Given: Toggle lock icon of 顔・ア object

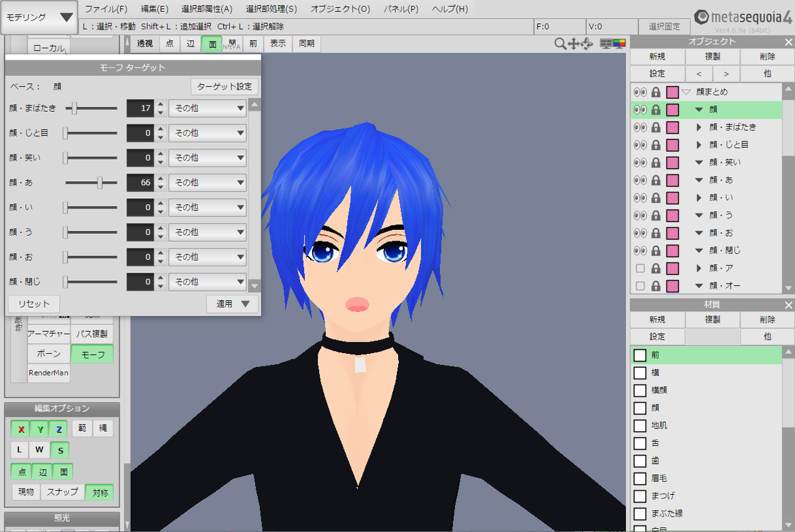Looking at the screenshot, I should (656, 268).
